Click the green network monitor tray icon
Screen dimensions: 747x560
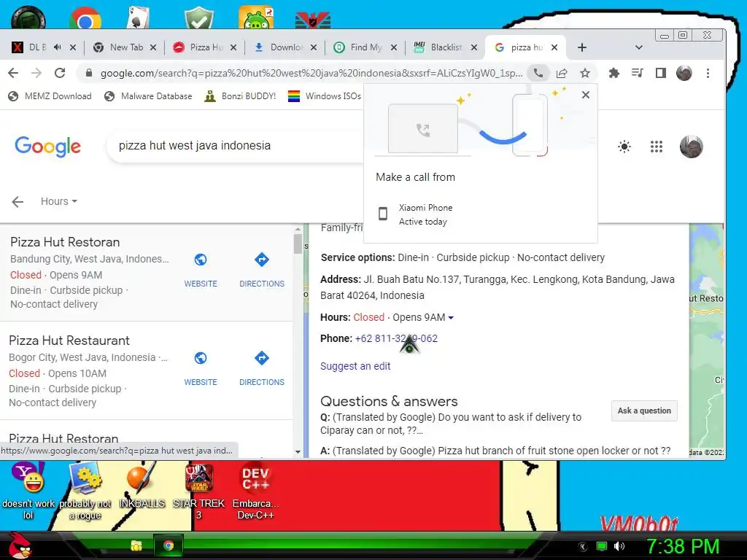click(602, 546)
